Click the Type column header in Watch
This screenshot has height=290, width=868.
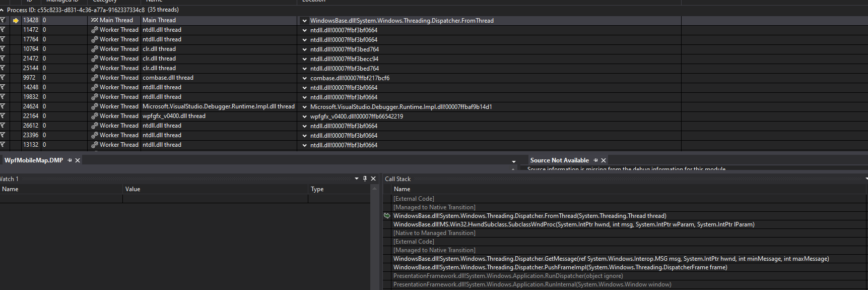[x=340, y=189]
